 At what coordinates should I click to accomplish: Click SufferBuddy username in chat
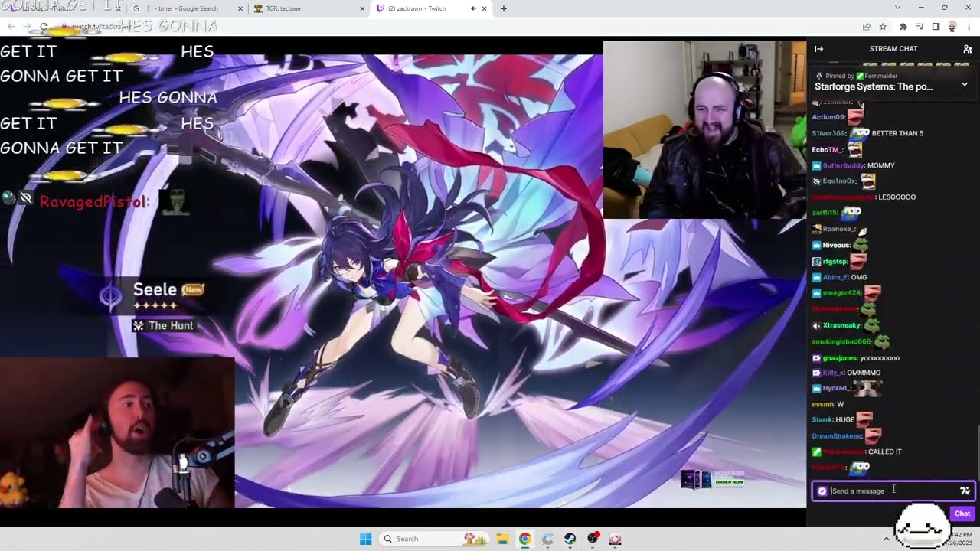click(x=843, y=165)
